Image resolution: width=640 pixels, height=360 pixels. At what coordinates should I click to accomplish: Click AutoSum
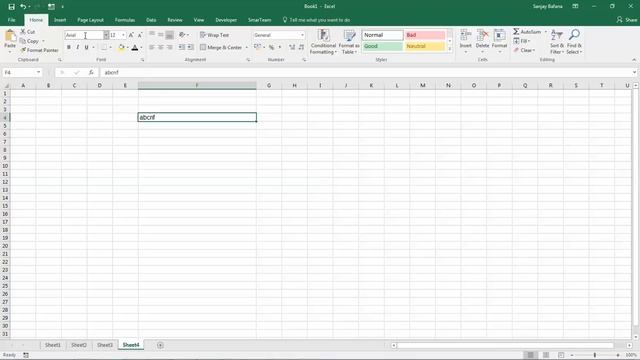[527, 32]
